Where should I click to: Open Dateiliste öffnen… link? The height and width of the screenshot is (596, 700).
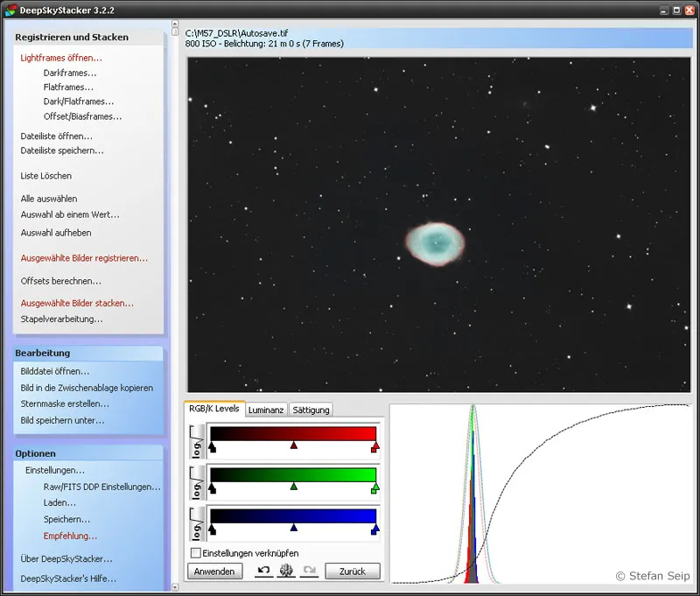click(57, 137)
